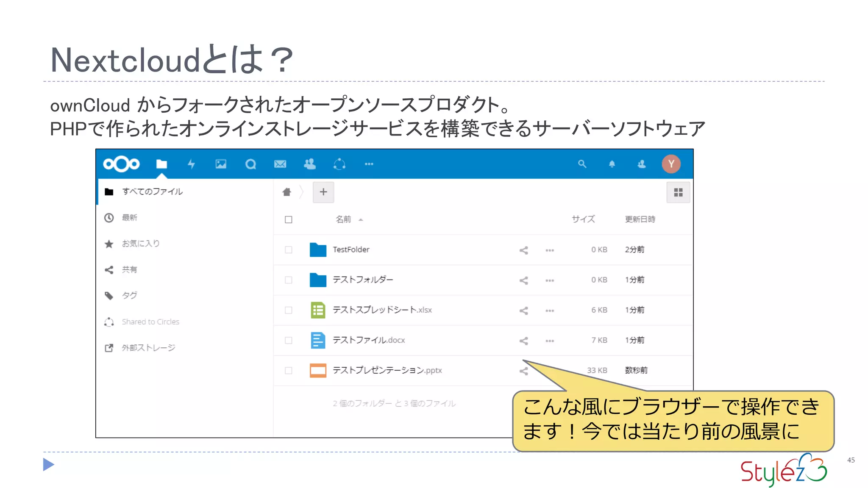Click TestFolder blue folder icon

coord(318,250)
